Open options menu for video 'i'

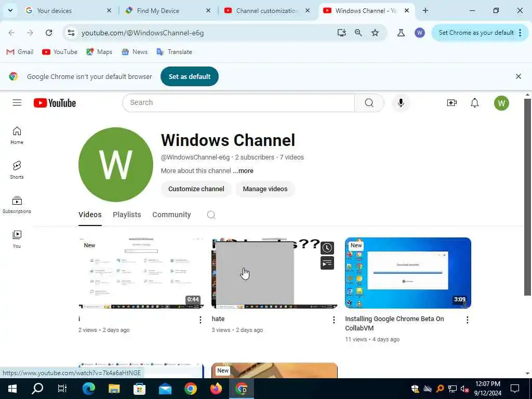pos(200,320)
